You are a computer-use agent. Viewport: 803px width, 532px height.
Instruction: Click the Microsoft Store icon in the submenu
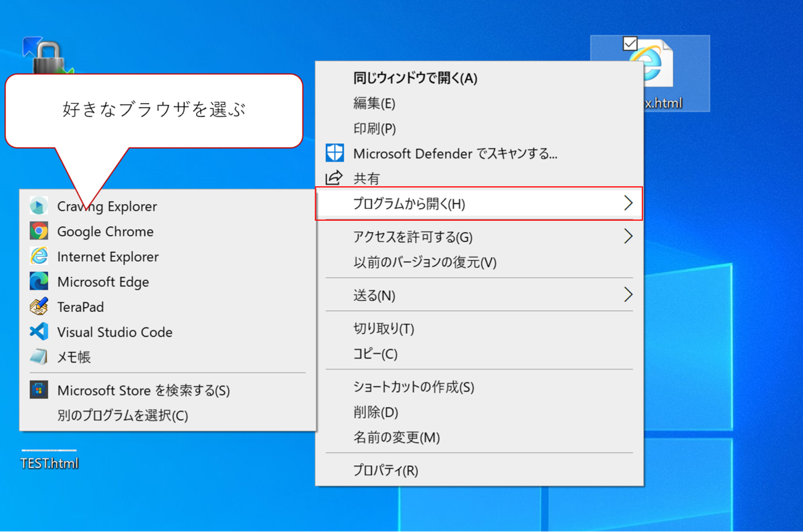pos(39,389)
